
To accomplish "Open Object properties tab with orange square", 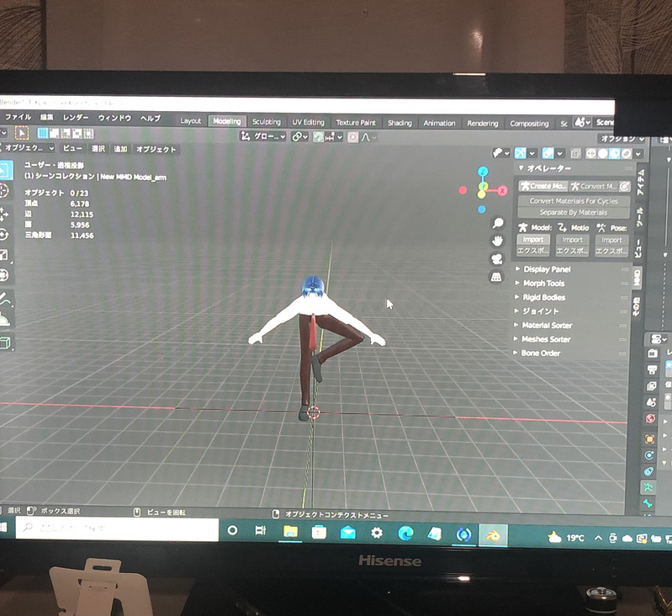I will [650, 439].
